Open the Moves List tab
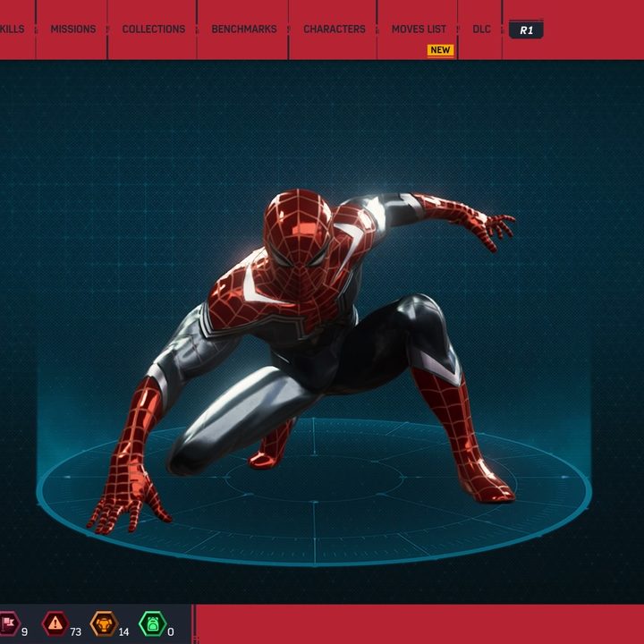 pyautogui.click(x=419, y=30)
